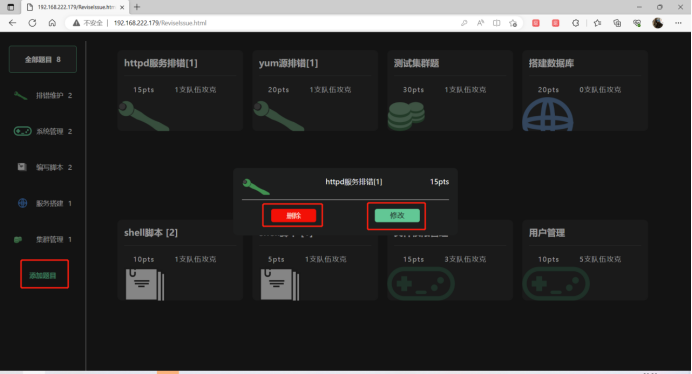Screen dimensions: 692x374
Task: Open the Settings and more ellipsis menu
Action: 678,23
